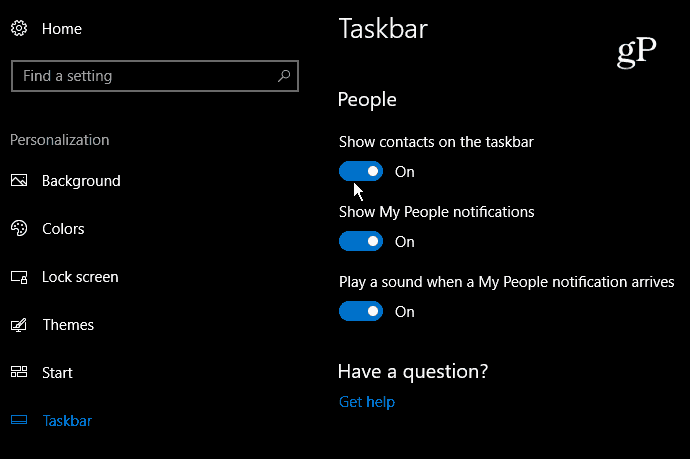
Task: Go to Home settings
Action: 62,29
